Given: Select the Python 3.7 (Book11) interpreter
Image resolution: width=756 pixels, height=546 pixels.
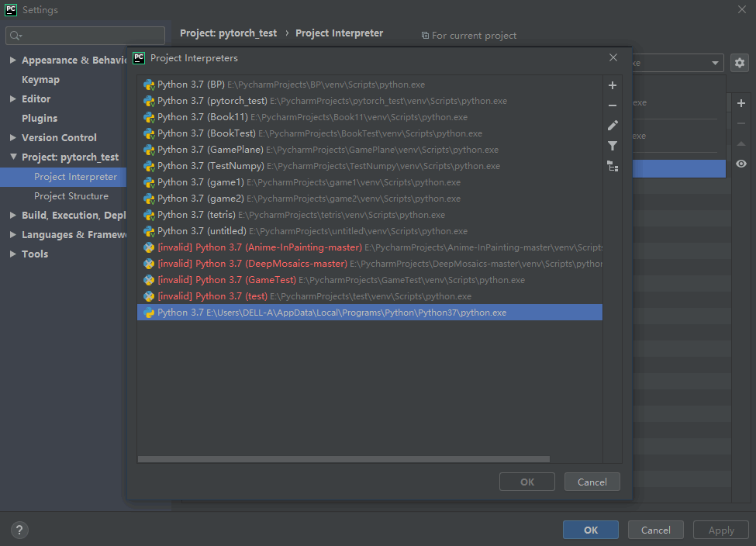Looking at the screenshot, I should click(370, 117).
